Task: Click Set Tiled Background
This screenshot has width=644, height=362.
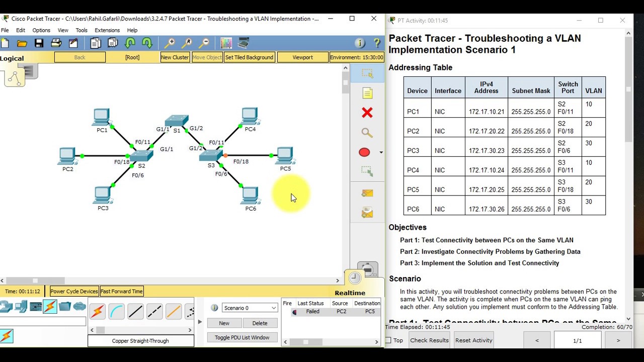Action: pyautogui.click(x=249, y=57)
